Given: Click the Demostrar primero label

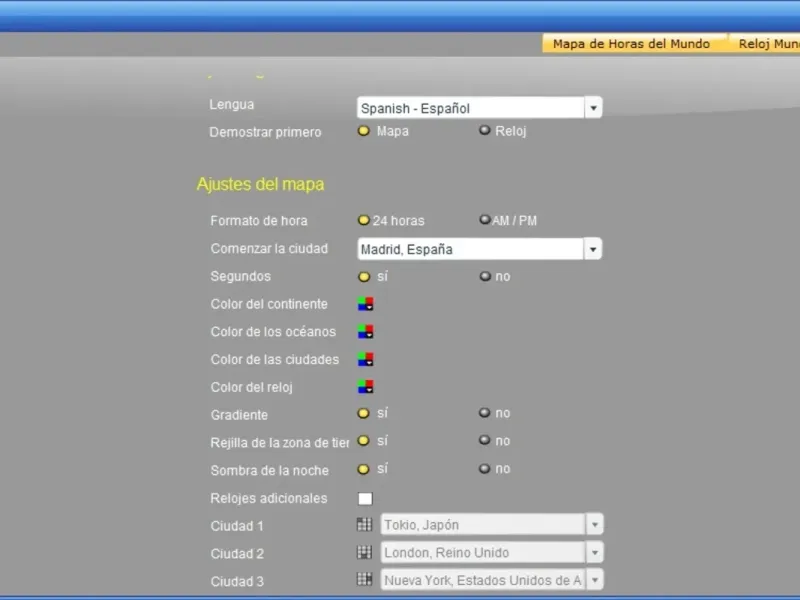Looking at the screenshot, I should click(265, 132).
